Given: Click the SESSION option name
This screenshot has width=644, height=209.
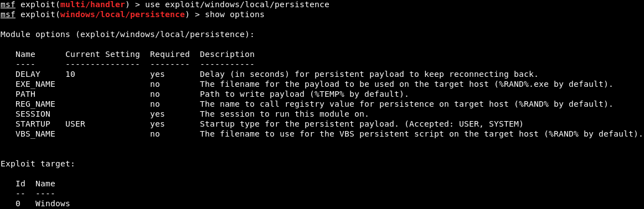Looking at the screenshot, I should (x=33, y=114).
